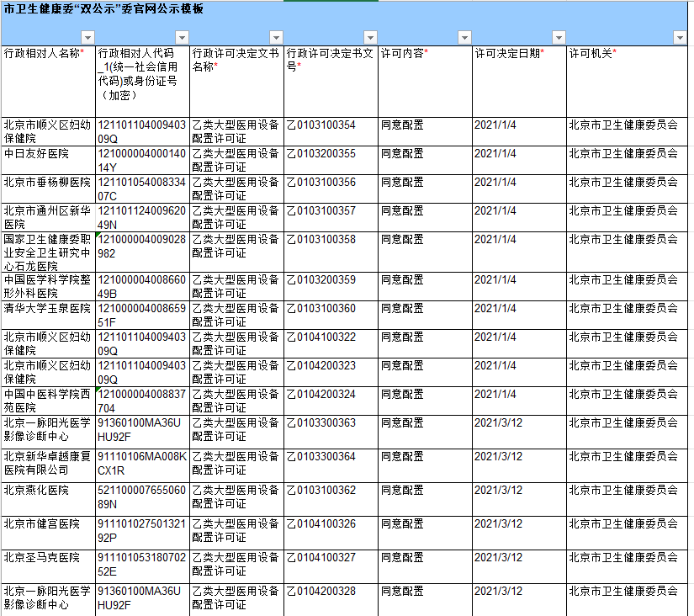Image resolution: width=694 pixels, height=616 pixels.
Task: Select the 行政许可决定书文号 header cell
Action: pyautogui.click(x=331, y=82)
